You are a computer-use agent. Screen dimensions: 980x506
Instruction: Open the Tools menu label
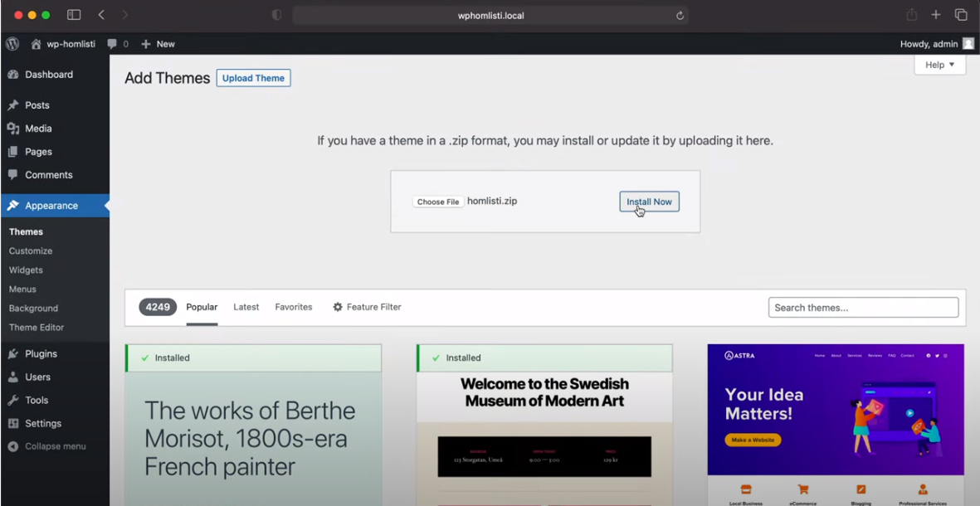(37, 400)
